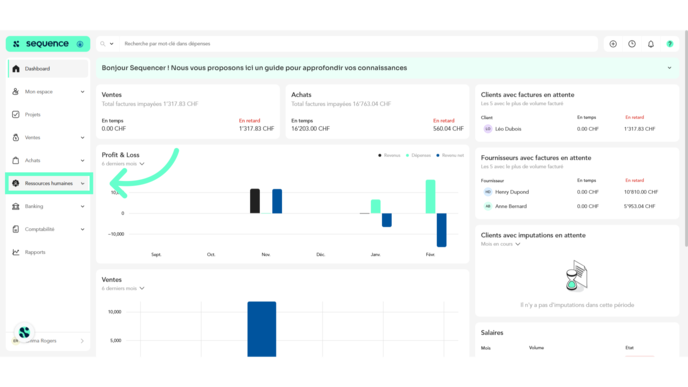Image resolution: width=688 pixels, height=387 pixels.
Task: Click the search magnifier icon
Action: click(x=103, y=44)
